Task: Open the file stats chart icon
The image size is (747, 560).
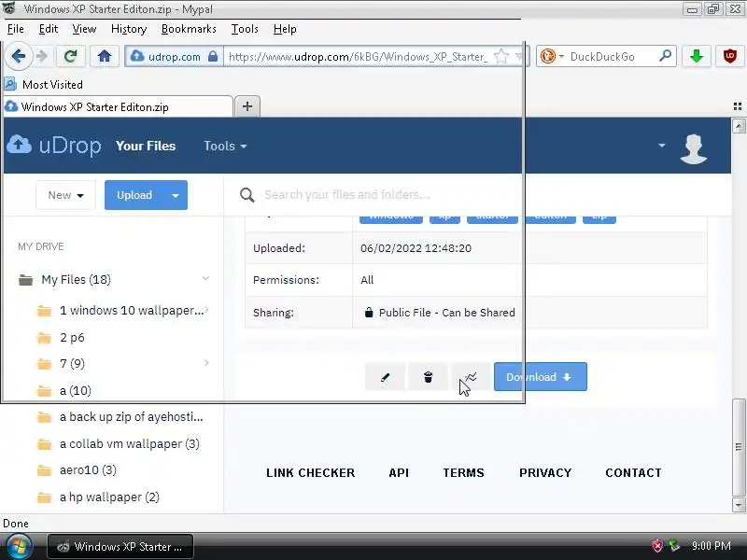Action: 471,377
